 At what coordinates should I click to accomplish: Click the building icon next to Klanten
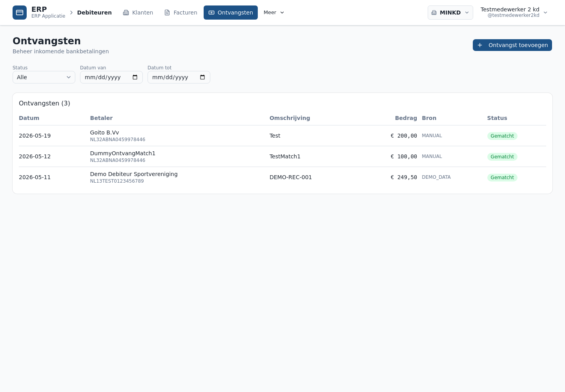[x=126, y=13]
